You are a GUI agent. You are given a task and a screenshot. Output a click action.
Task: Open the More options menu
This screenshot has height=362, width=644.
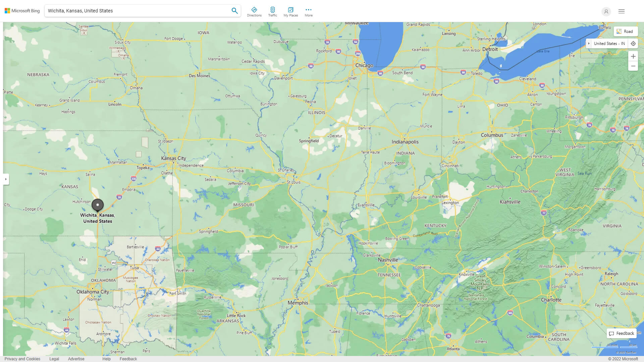pos(308,10)
